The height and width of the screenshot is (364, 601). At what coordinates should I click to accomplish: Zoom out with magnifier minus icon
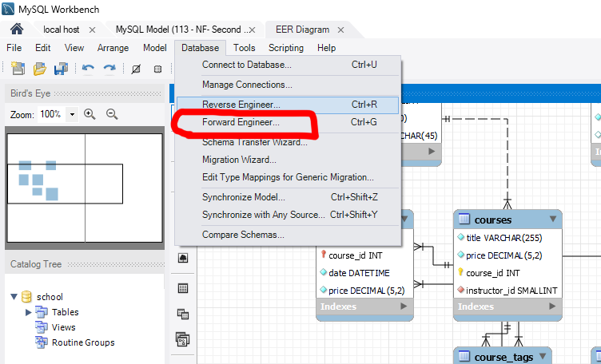click(112, 114)
